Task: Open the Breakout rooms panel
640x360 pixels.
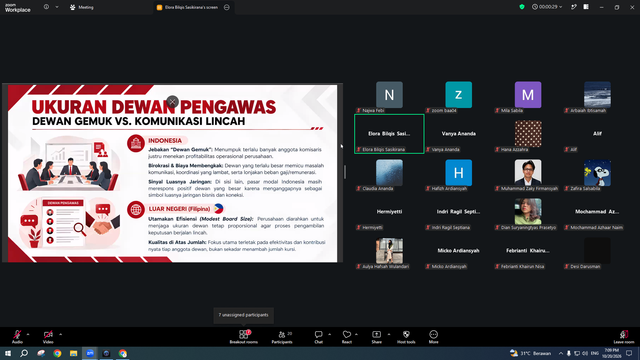Action: (244, 337)
